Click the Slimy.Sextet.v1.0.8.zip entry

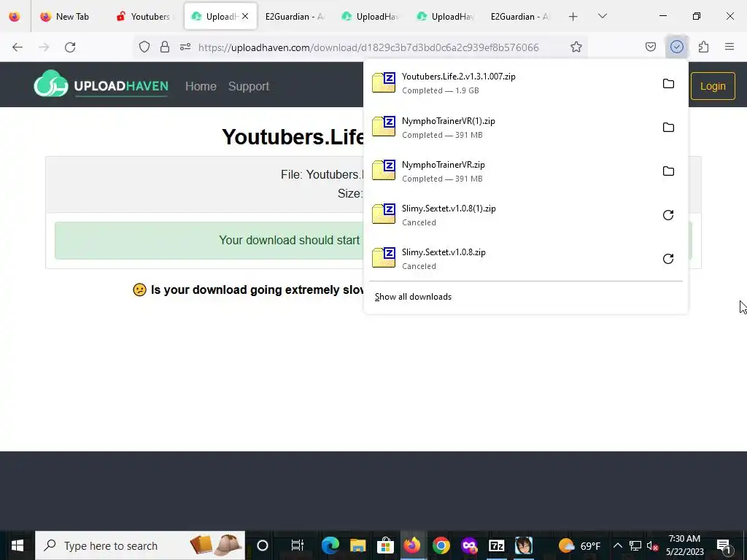(512, 259)
